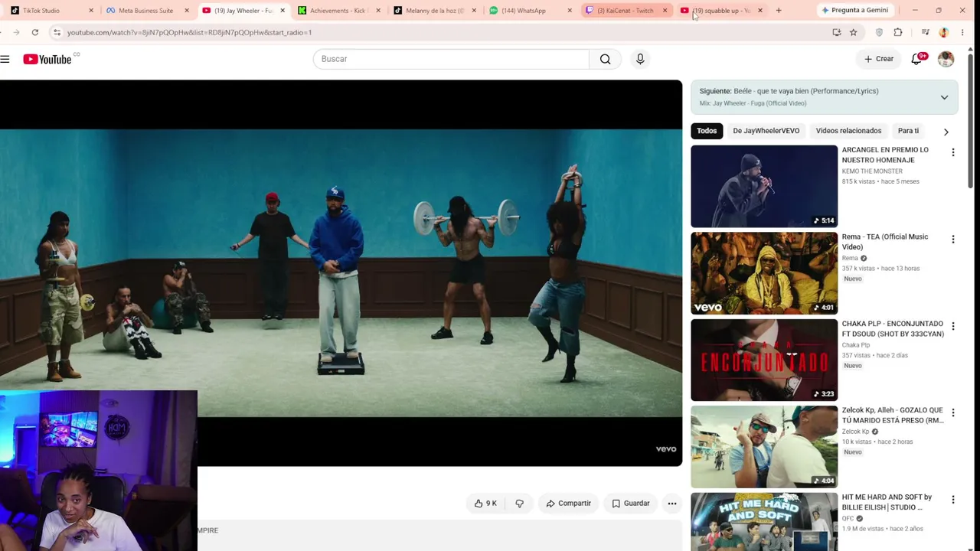Close the TikTok Studio tab

tap(91, 11)
